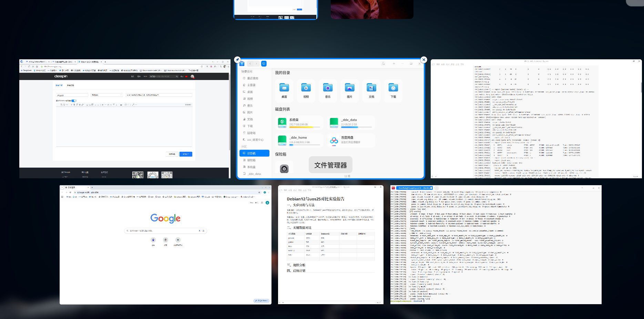Select the Debian12与uos25对比实验报告 document window

[331, 245]
